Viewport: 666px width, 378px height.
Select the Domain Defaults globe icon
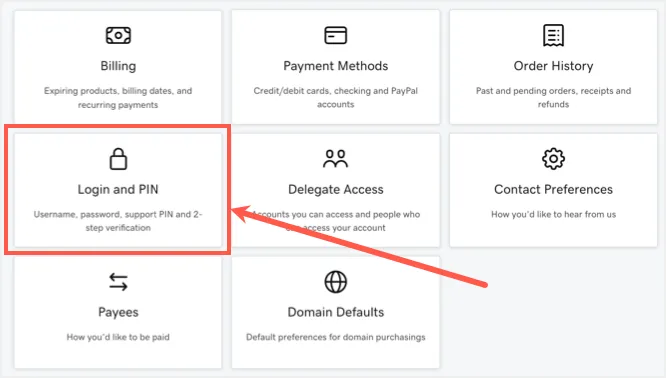(336, 282)
